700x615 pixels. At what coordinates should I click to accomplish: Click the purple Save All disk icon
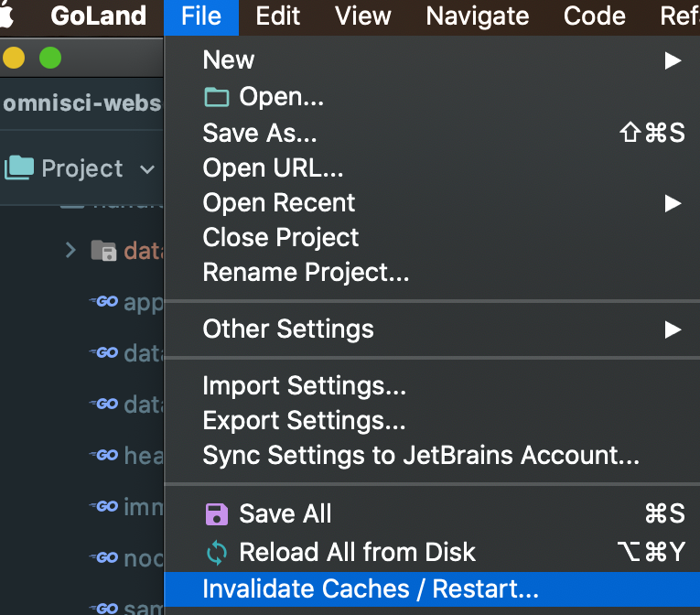pyautogui.click(x=217, y=514)
